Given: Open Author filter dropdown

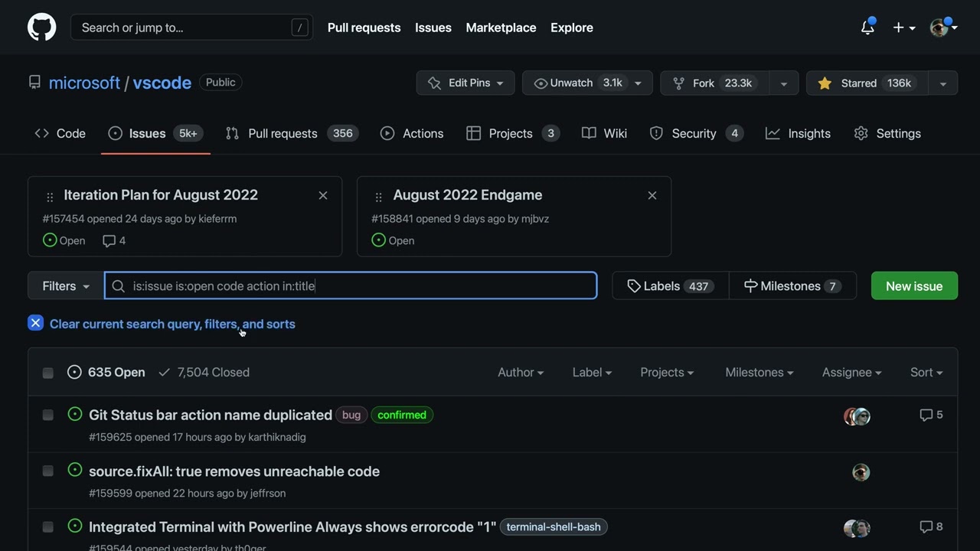Looking at the screenshot, I should (521, 372).
